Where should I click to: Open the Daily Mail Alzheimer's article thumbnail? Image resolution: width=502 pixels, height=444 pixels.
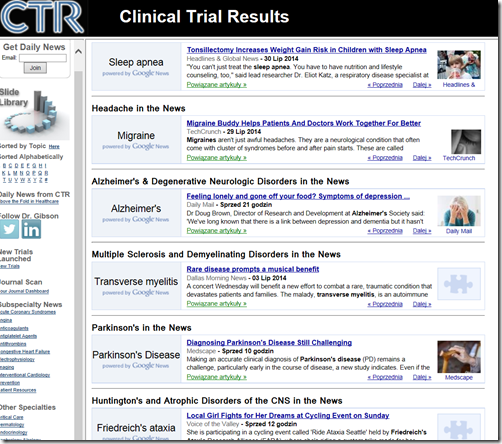click(459, 211)
